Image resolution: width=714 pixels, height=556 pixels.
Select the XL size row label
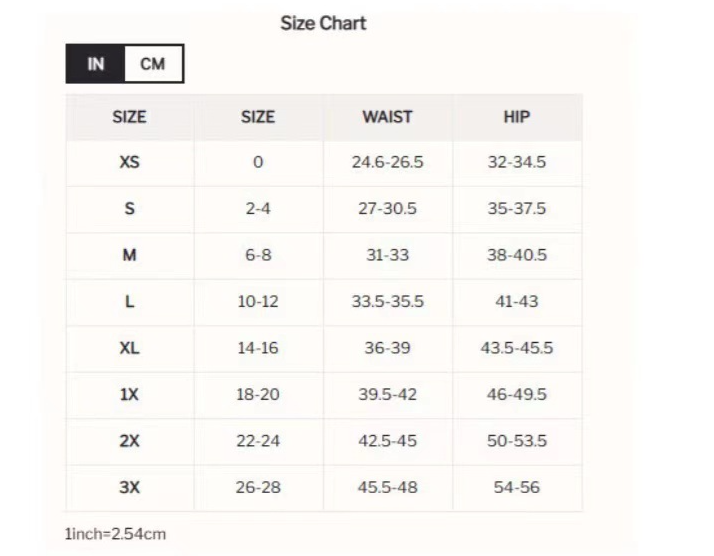(129, 348)
